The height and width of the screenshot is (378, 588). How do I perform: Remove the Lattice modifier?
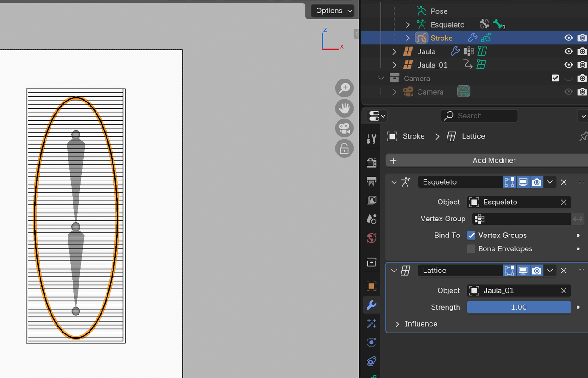(x=564, y=271)
